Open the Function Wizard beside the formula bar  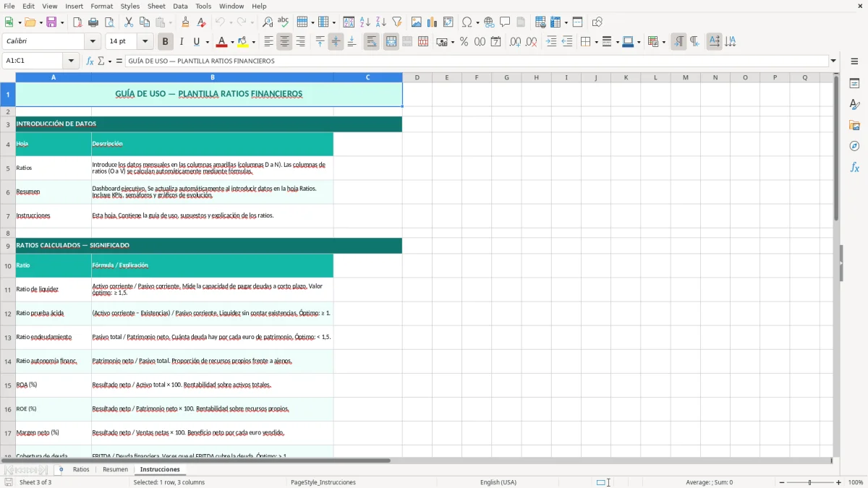coord(90,61)
